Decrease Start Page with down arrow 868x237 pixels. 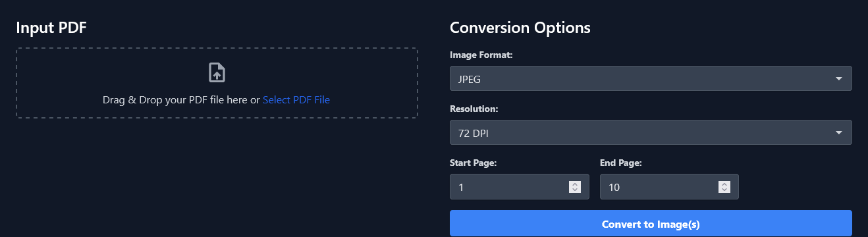coord(575,190)
